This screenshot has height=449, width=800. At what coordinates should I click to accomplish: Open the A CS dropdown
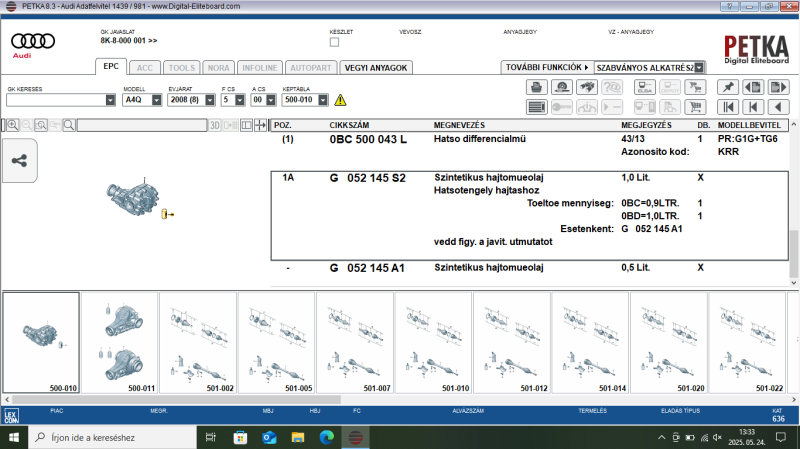click(x=271, y=100)
